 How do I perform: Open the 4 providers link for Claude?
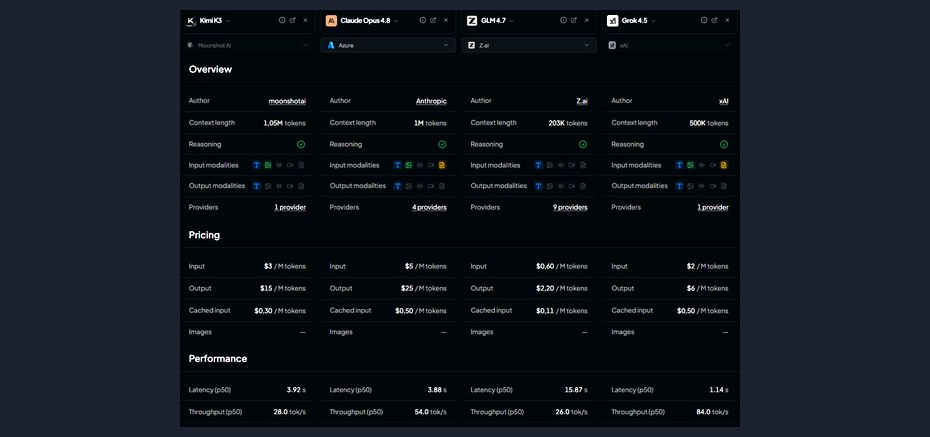coord(429,208)
